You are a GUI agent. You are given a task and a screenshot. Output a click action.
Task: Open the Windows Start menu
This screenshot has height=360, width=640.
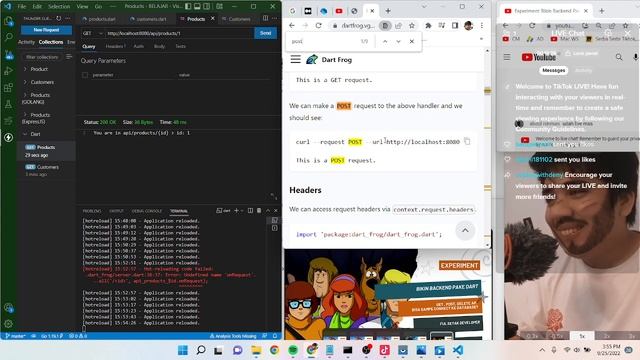click(x=183, y=350)
